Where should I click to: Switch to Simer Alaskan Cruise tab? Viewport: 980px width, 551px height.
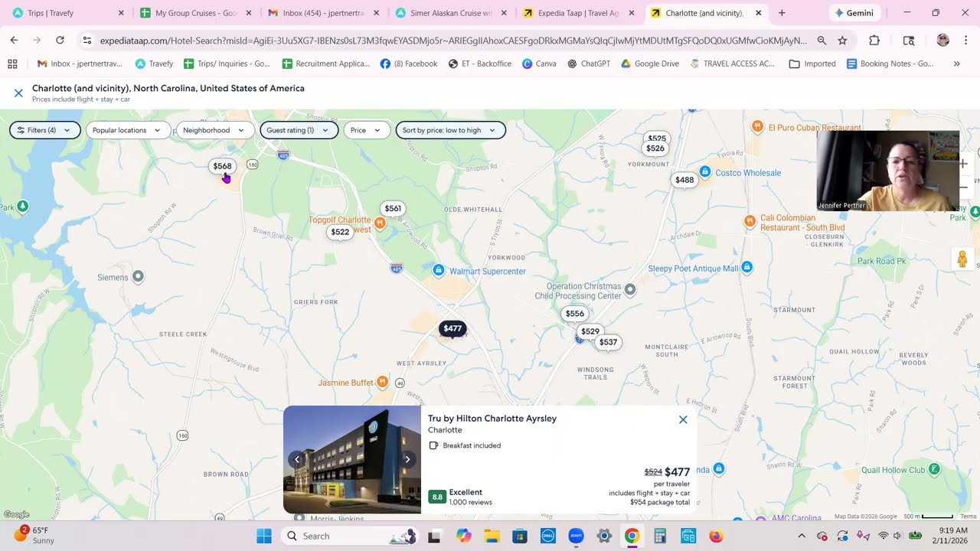(451, 13)
